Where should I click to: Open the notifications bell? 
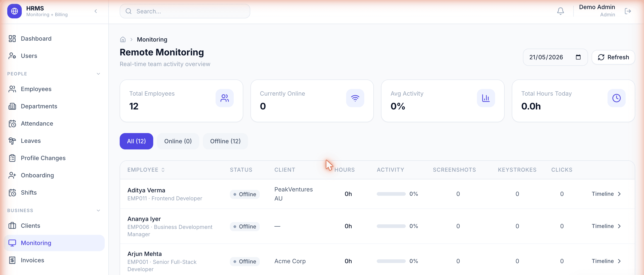pos(561,11)
